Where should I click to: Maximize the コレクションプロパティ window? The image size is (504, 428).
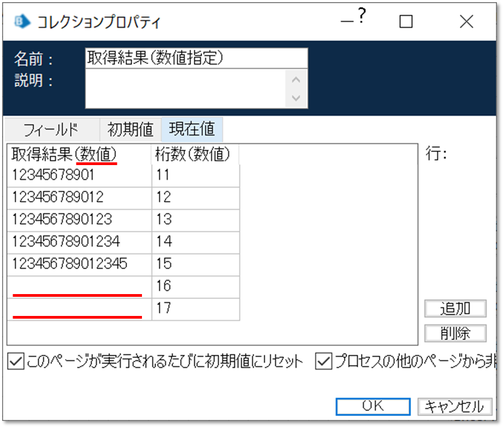click(406, 22)
